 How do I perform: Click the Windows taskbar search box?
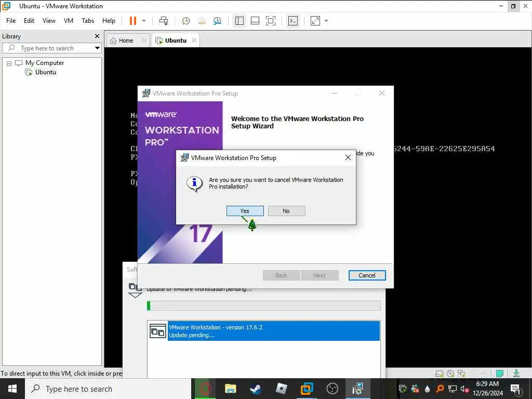[x=108, y=389]
